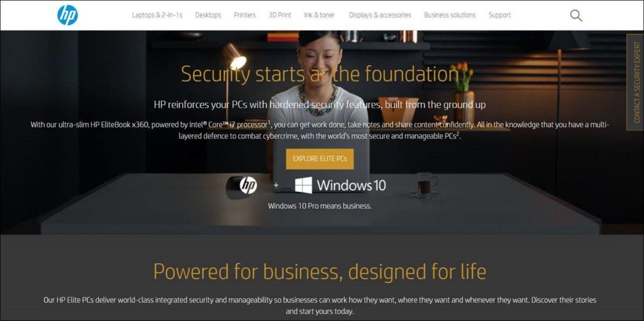The image size is (644, 321).
Task: Select Ink & toner navigation item
Action: (x=319, y=15)
